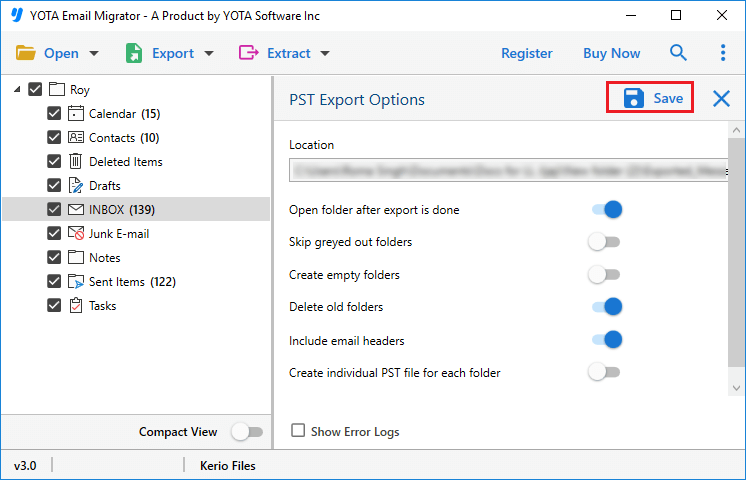Close the PST Export Options panel
Viewport: 746px width, 480px height.
pyautogui.click(x=721, y=98)
